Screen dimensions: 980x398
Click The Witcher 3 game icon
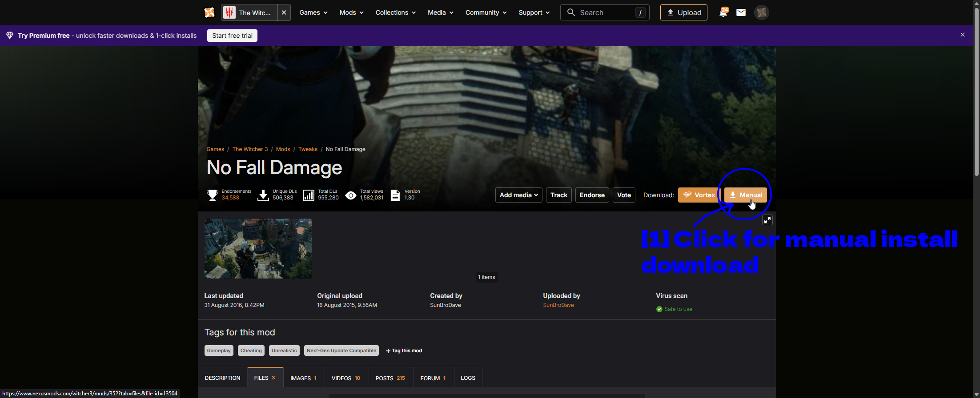[229, 12]
